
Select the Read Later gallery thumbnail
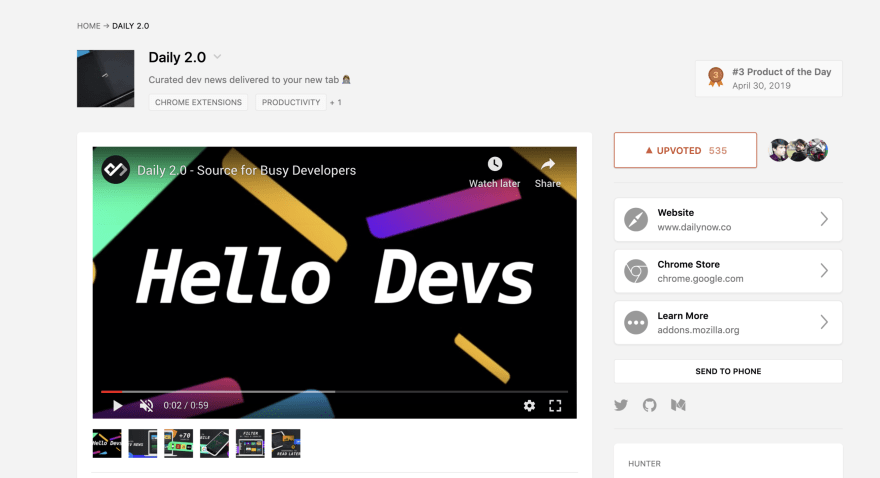pyautogui.click(x=286, y=443)
